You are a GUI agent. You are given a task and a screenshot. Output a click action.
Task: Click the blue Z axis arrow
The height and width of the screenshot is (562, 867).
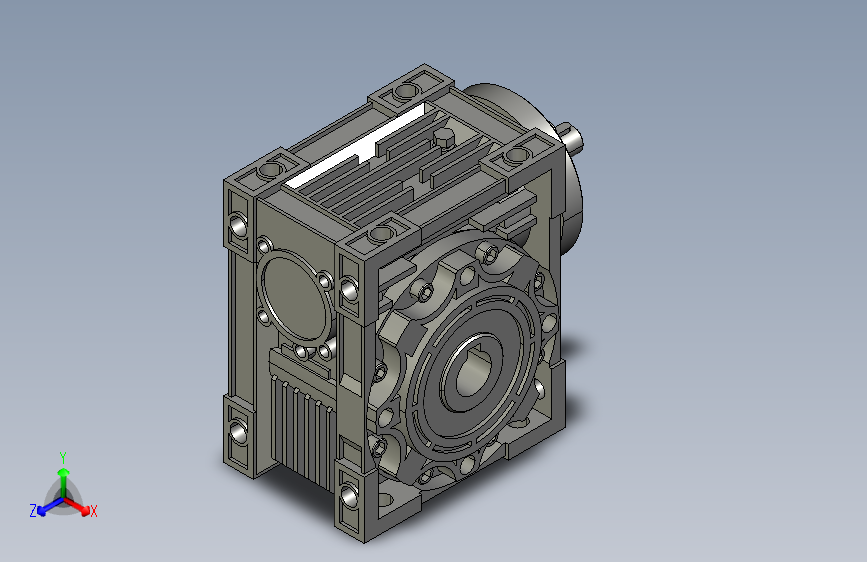(50, 506)
